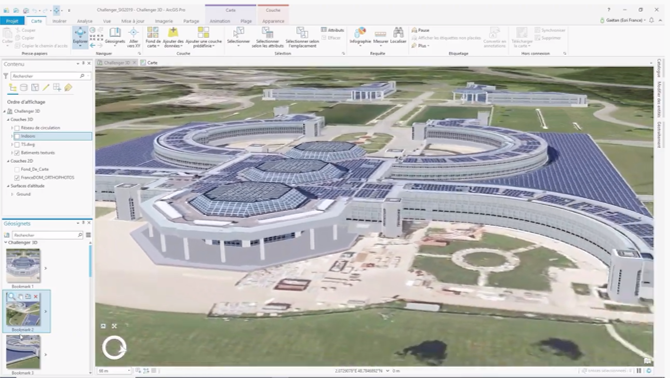Open the Géosignets ribbon button
This screenshot has width=670, height=378.
click(x=115, y=36)
